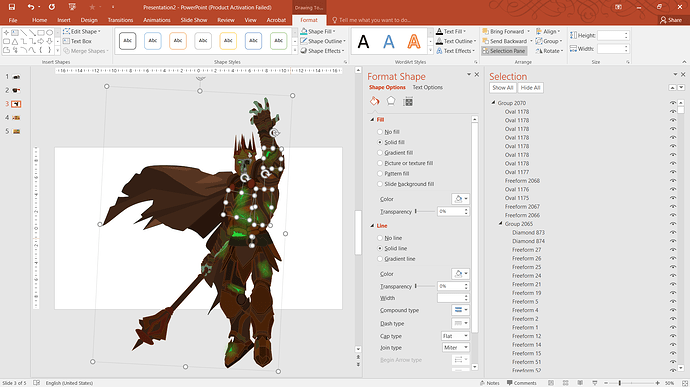Apply the orange outline shape style

pyautogui.click(x=178, y=41)
